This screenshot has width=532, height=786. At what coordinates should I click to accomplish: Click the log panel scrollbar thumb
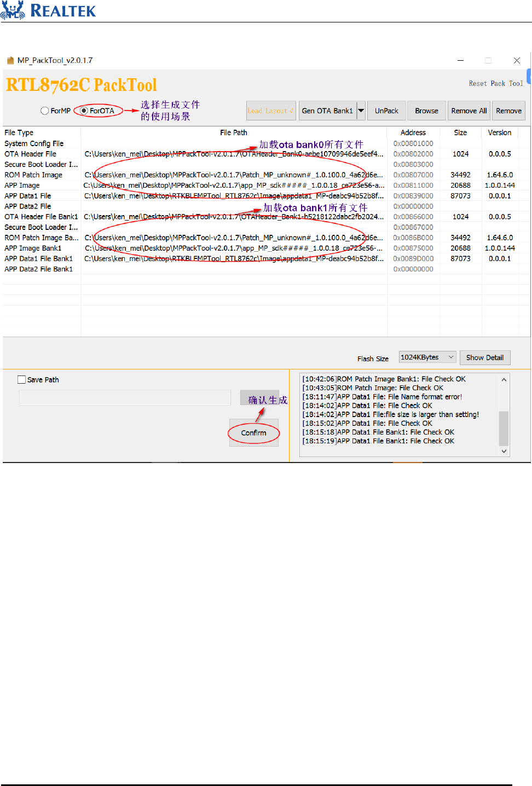504,428
